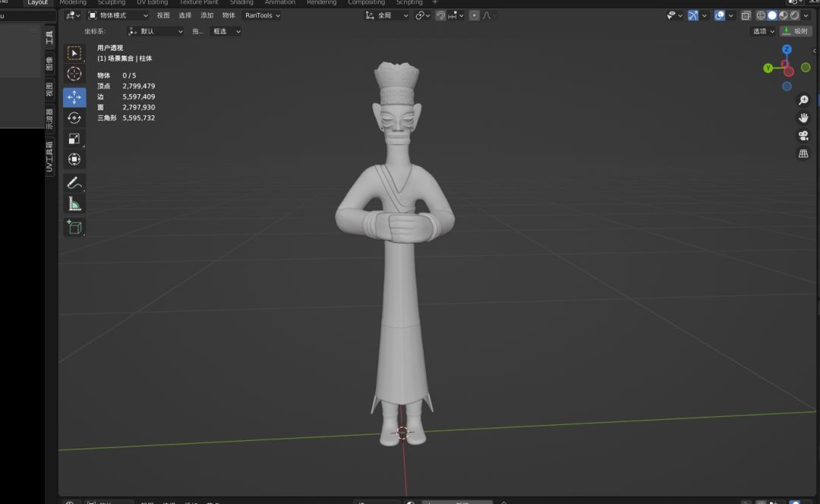The image size is (820, 504).
Task: Switch to the Modeling workspace tab
Action: [x=73, y=2]
